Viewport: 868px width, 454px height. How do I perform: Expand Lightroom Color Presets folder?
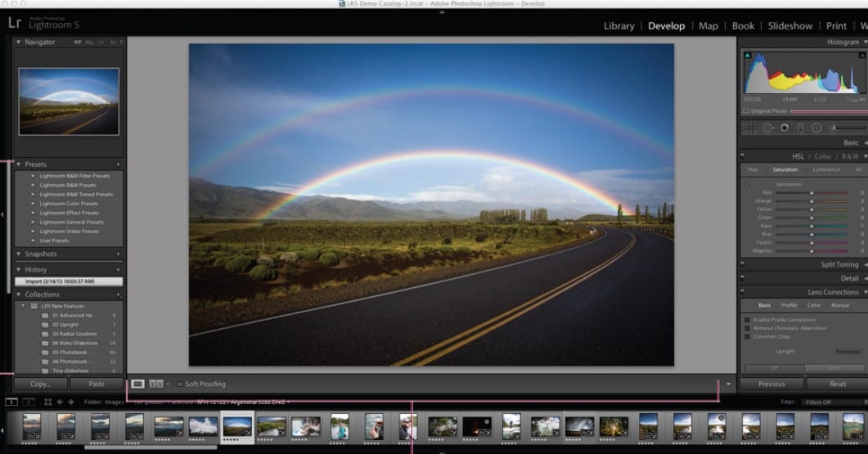[x=33, y=204]
